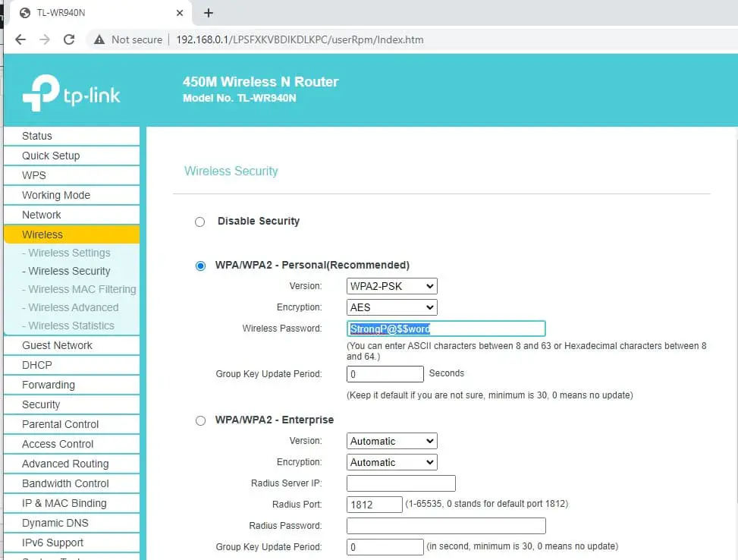Open the Guest Network menu
738x560 pixels.
pos(71,346)
